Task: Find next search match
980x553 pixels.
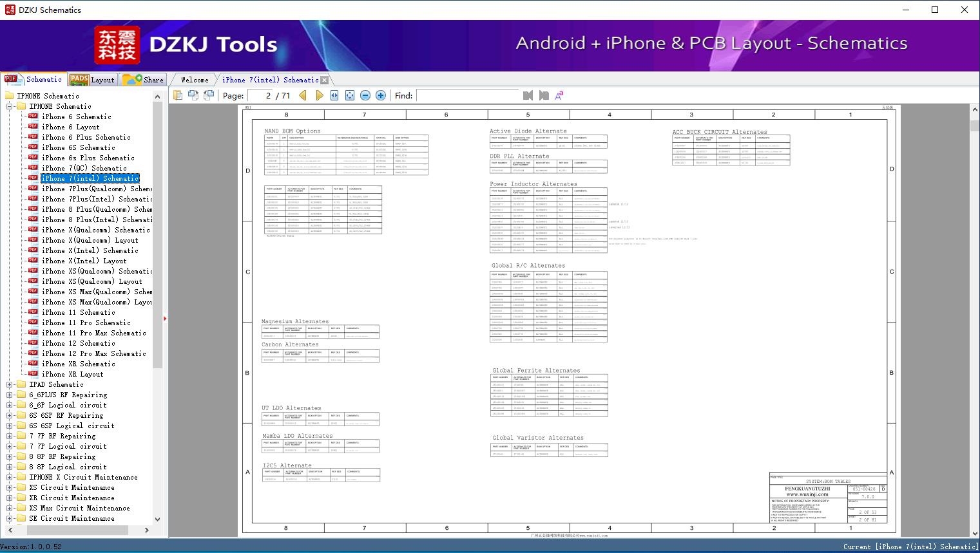Action: [544, 95]
